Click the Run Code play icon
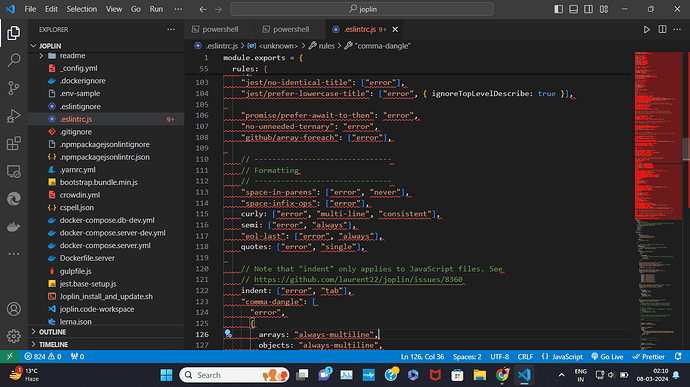 (x=646, y=29)
